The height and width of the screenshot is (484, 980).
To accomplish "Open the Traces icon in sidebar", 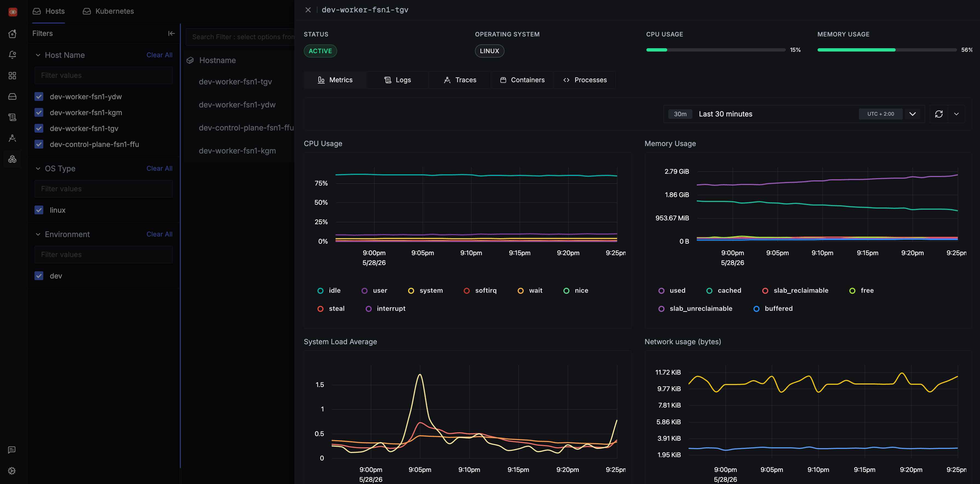I will [x=12, y=138].
